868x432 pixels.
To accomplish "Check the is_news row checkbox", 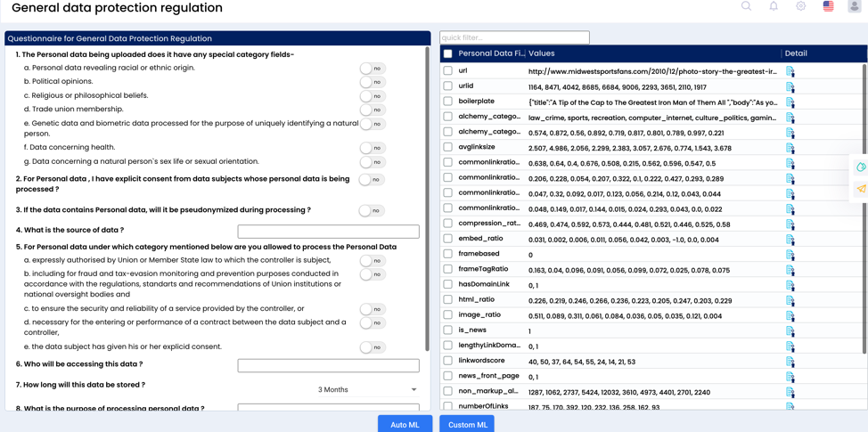I will click(448, 330).
